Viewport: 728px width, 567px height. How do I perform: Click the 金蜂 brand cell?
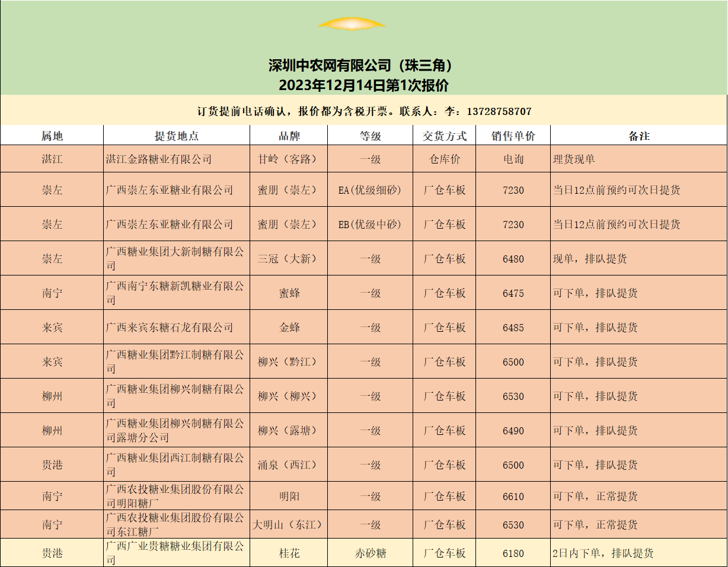(x=289, y=328)
